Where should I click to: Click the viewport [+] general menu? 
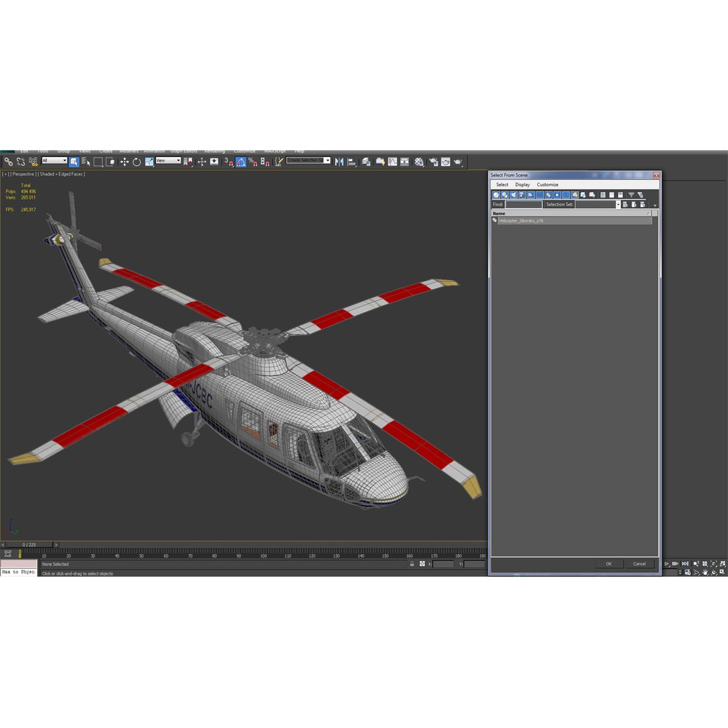(x=5, y=174)
